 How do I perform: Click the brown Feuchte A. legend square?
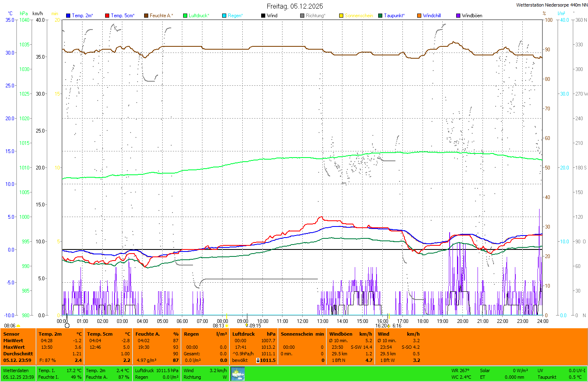click(x=146, y=16)
